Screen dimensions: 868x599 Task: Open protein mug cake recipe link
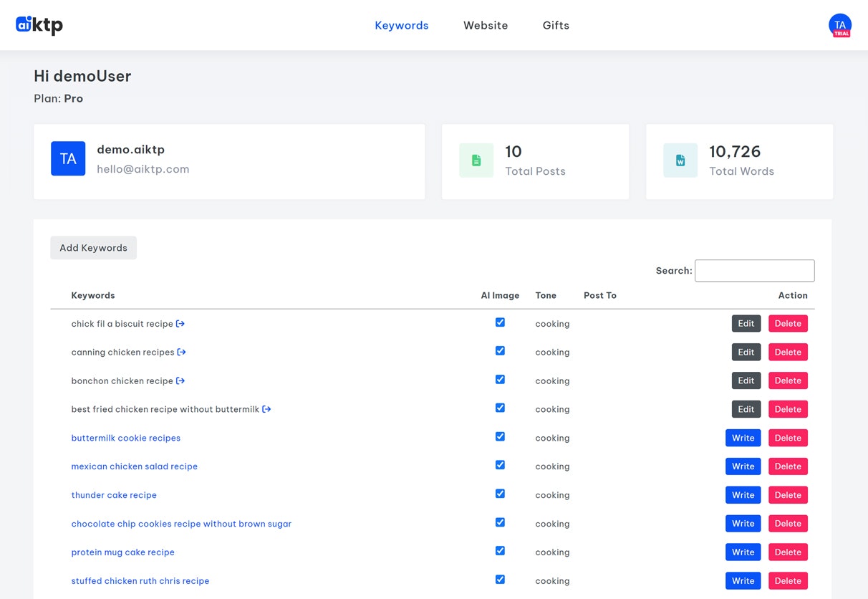(x=123, y=552)
